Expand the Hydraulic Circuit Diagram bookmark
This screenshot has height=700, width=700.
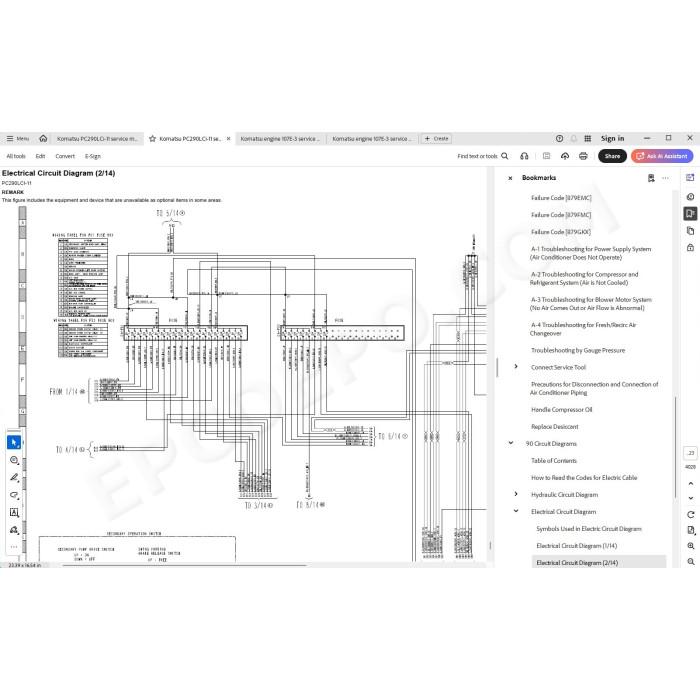coord(516,494)
